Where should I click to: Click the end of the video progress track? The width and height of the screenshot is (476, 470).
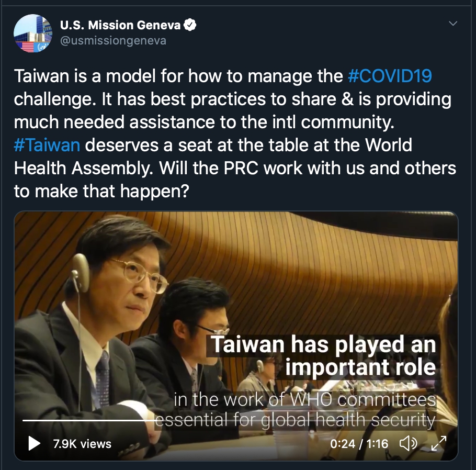pyautogui.click(x=445, y=420)
